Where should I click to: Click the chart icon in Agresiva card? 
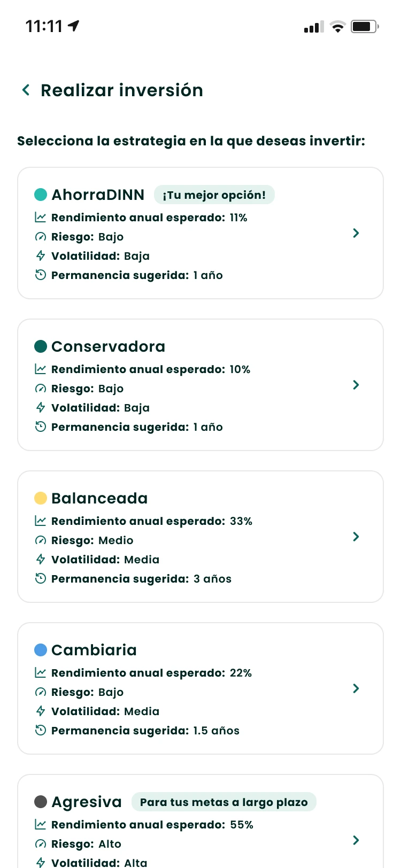(40, 825)
